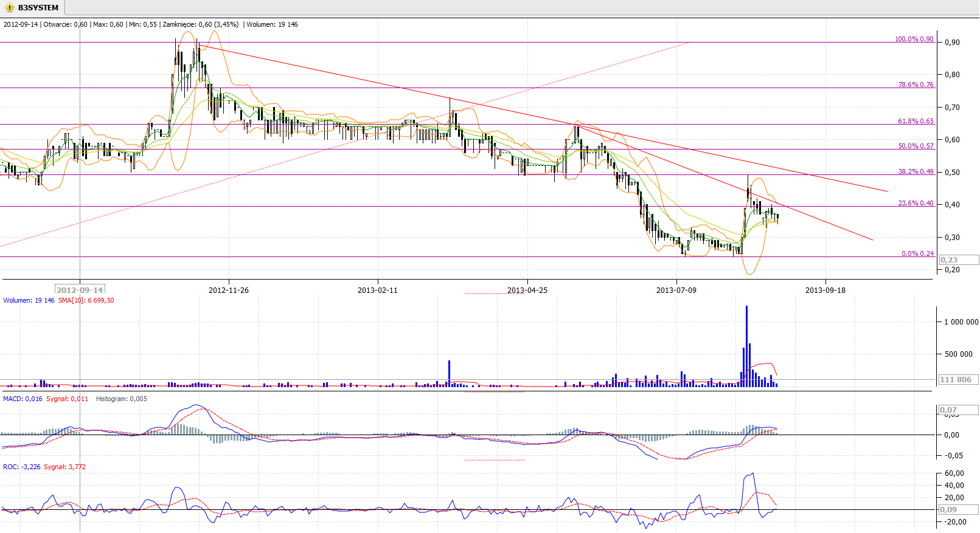Click the 2013-04-25 date axis label

pyautogui.click(x=527, y=290)
